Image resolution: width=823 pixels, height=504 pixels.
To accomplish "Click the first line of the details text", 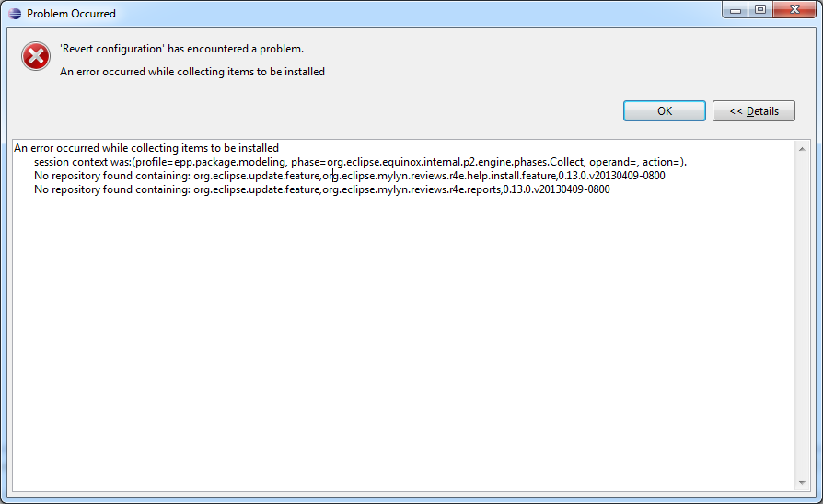I will click(146, 148).
